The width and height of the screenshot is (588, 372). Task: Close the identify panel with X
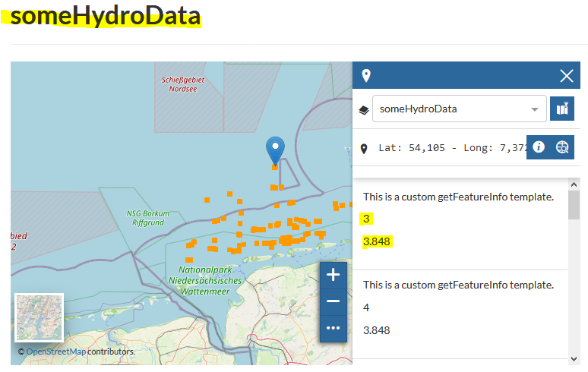pyautogui.click(x=566, y=76)
